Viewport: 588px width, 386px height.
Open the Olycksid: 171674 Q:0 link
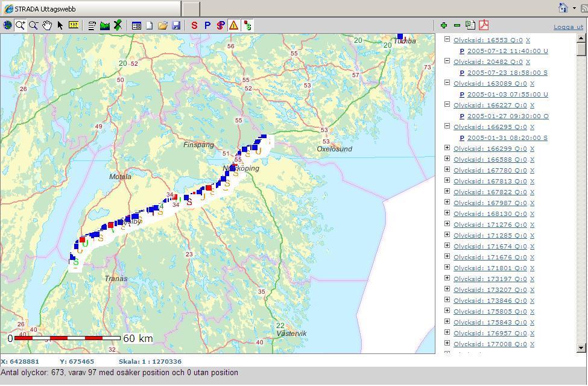pyautogui.click(x=490, y=247)
